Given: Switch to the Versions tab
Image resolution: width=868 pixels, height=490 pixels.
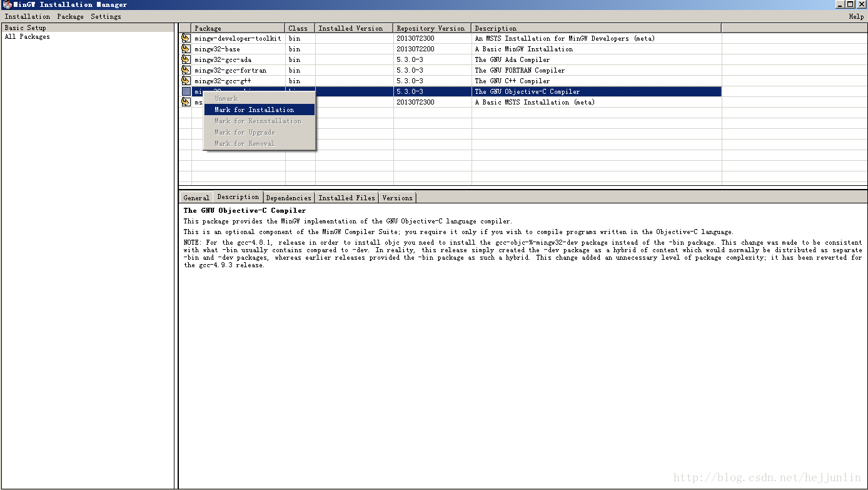Looking at the screenshot, I should pos(398,198).
